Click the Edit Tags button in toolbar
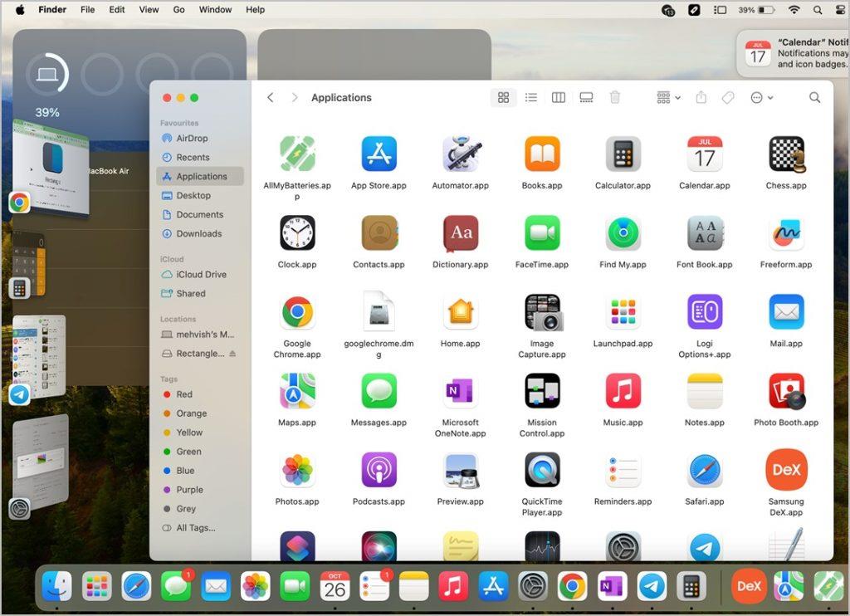The width and height of the screenshot is (850, 616). pos(728,98)
